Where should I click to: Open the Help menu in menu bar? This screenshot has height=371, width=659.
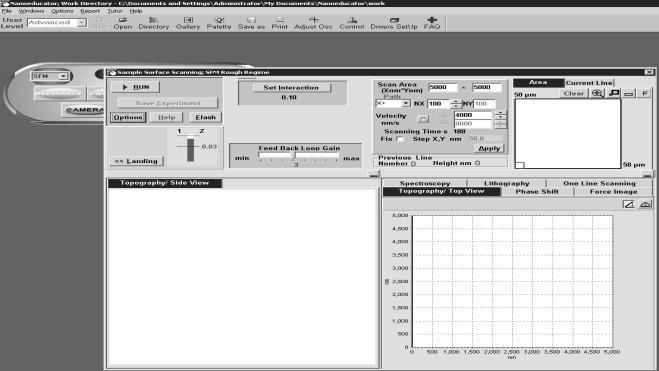[136, 11]
